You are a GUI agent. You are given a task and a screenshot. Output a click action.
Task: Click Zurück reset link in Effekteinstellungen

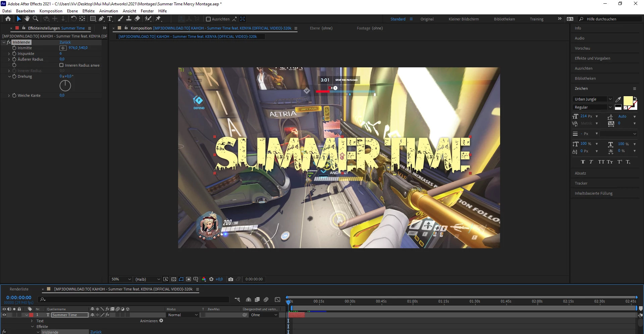tap(65, 42)
